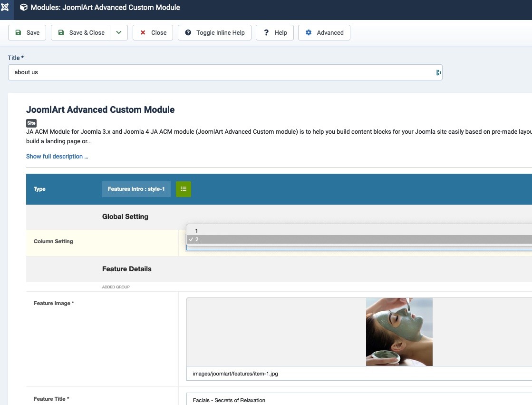Click Show full description link
Viewport: 532px width, 405px height.
[57, 156]
